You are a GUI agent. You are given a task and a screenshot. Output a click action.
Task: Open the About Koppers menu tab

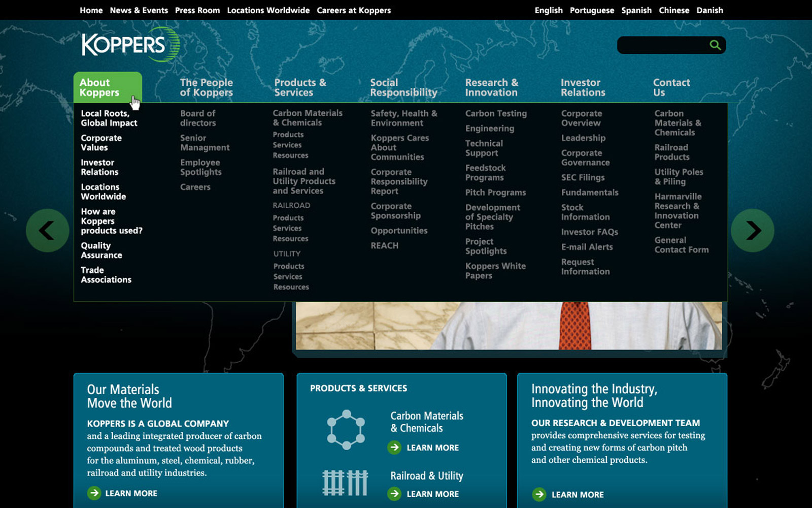pos(108,87)
